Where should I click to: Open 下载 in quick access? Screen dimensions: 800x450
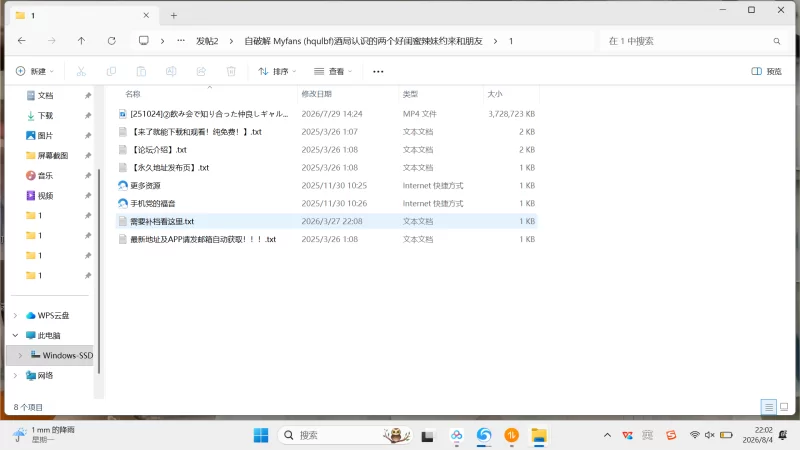click(45, 116)
